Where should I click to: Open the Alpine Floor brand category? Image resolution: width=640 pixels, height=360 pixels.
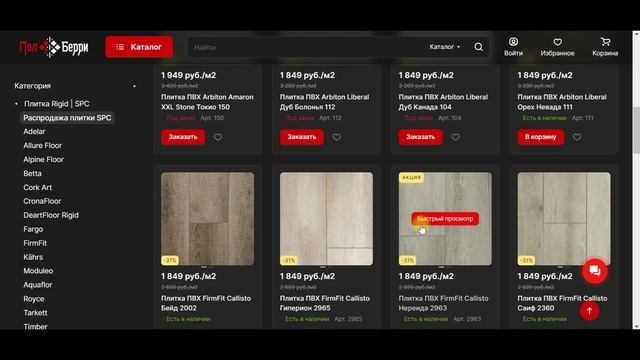click(43, 159)
